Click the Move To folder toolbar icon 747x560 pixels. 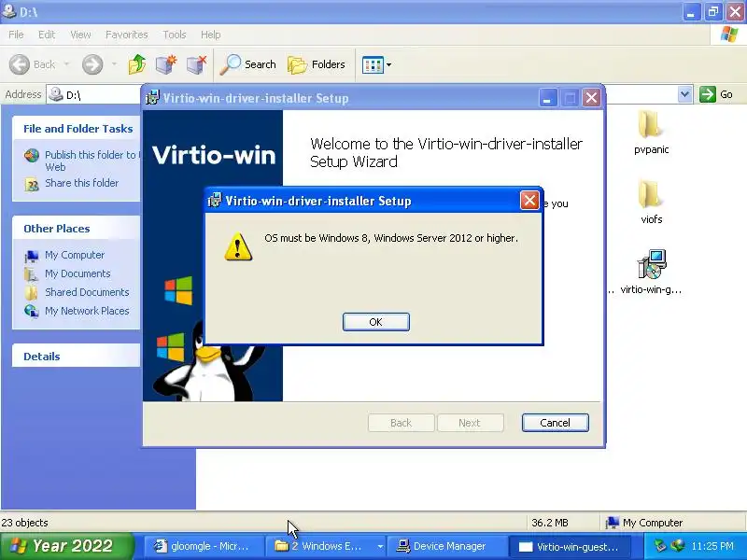[x=166, y=64]
